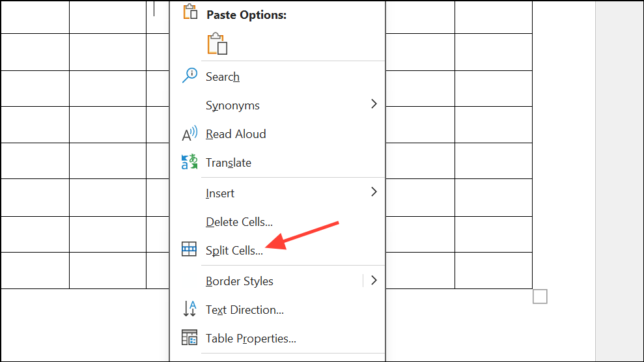Select the Synonyms text label
Viewport: 644px width, 362px height.
tap(232, 105)
